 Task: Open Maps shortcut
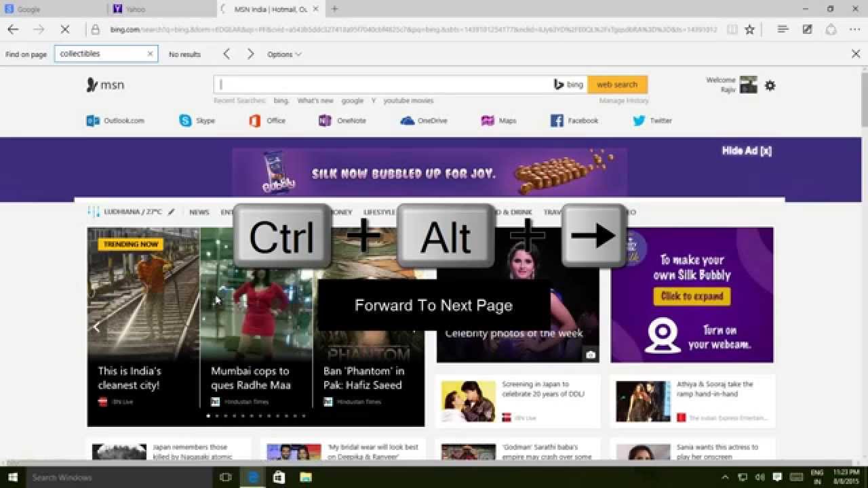pyautogui.click(x=498, y=121)
